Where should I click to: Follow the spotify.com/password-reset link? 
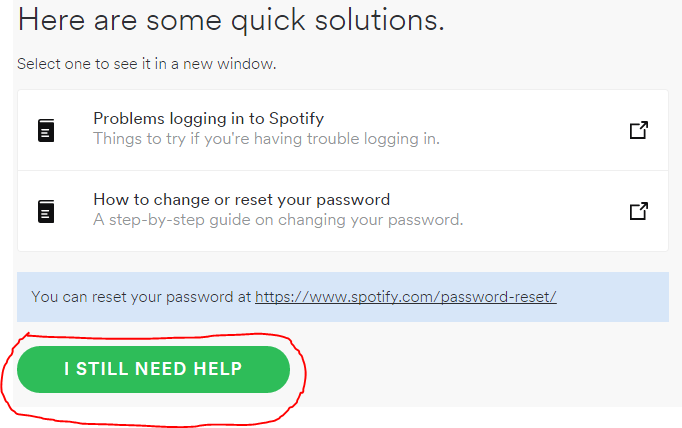click(405, 297)
